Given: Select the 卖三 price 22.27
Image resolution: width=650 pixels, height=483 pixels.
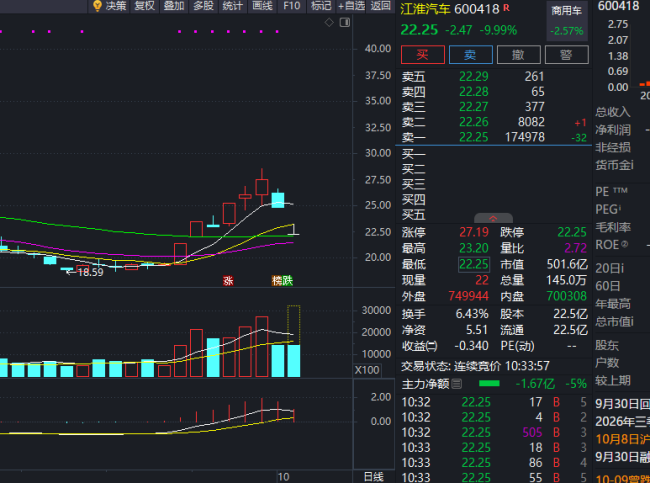Looking at the screenshot, I should click(x=473, y=107).
